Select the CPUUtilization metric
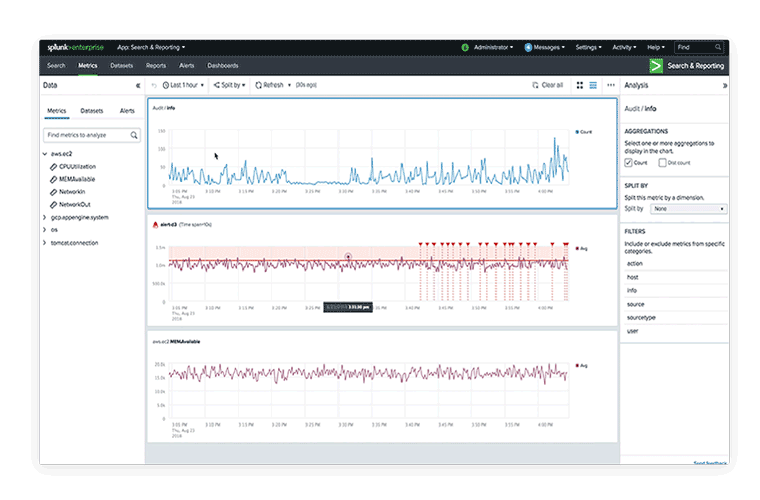The height and width of the screenshot is (500, 760). pyautogui.click(x=78, y=166)
